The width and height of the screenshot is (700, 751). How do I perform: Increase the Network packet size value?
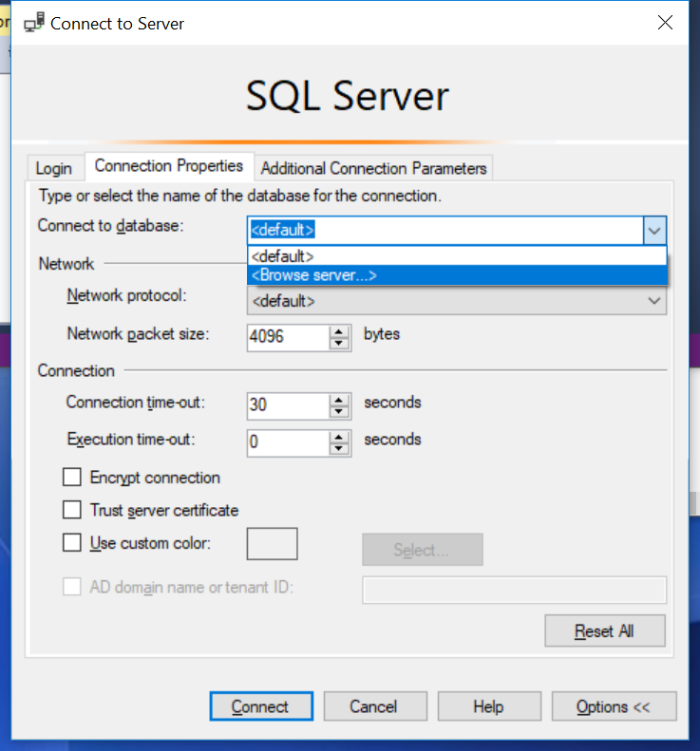339,331
